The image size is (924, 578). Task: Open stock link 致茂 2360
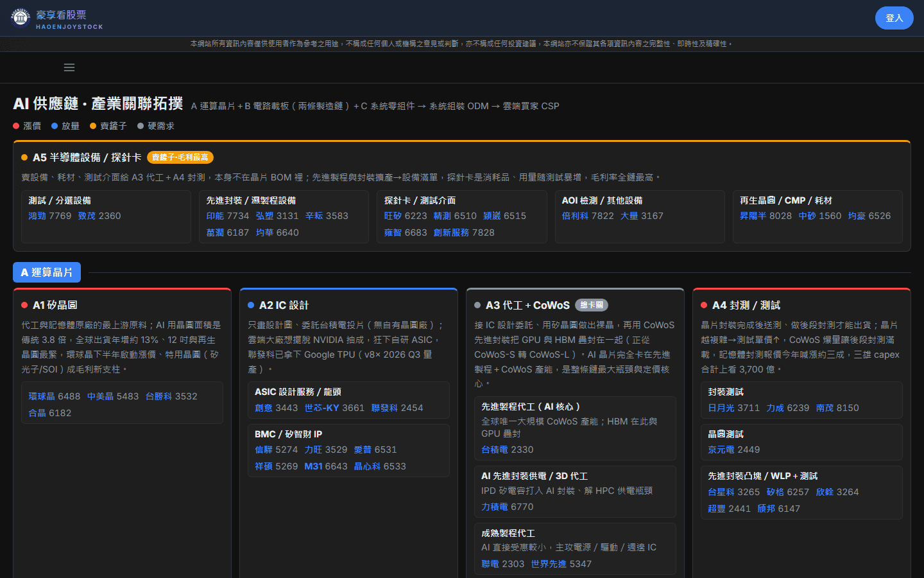point(99,216)
